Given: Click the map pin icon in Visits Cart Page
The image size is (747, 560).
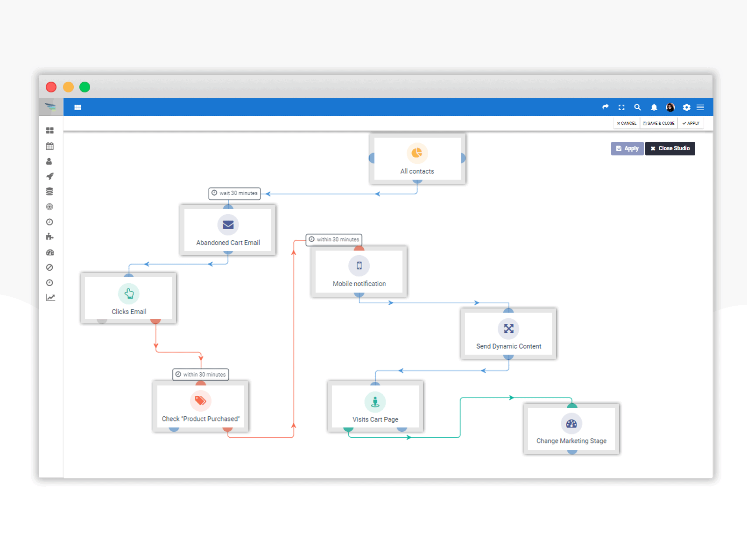Looking at the screenshot, I should tap(375, 401).
